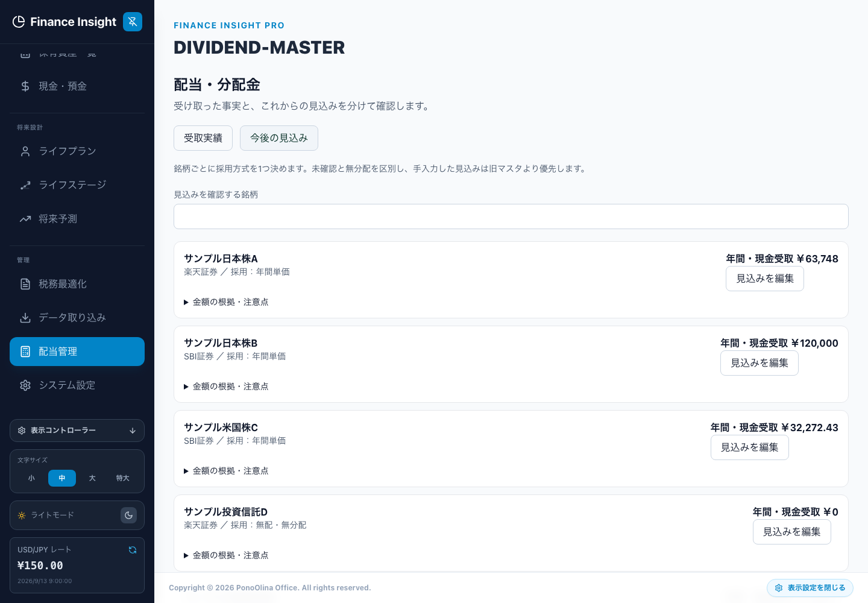Set font size to 小

[x=31, y=478]
